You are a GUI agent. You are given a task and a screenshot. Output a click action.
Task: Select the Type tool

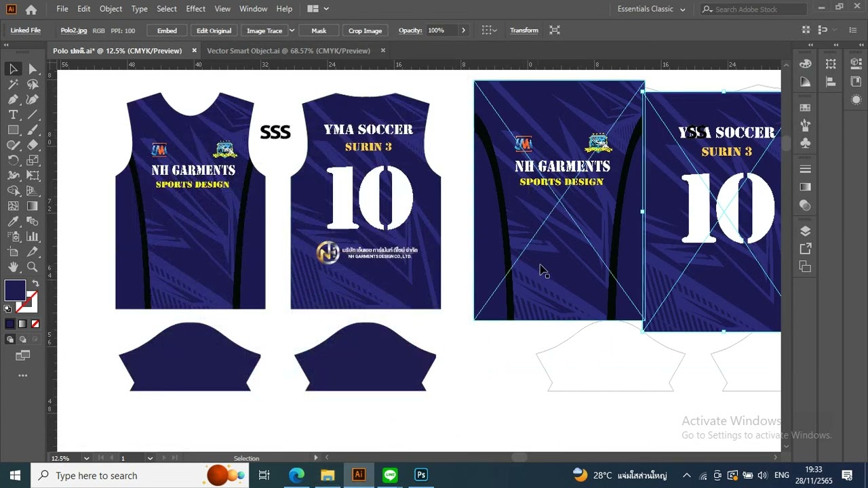(x=13, y=115)
